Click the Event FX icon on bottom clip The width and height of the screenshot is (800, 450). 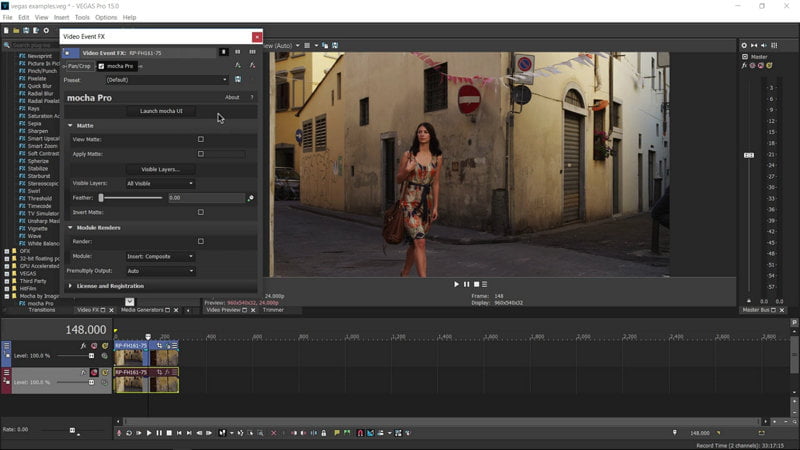(167, 372)
